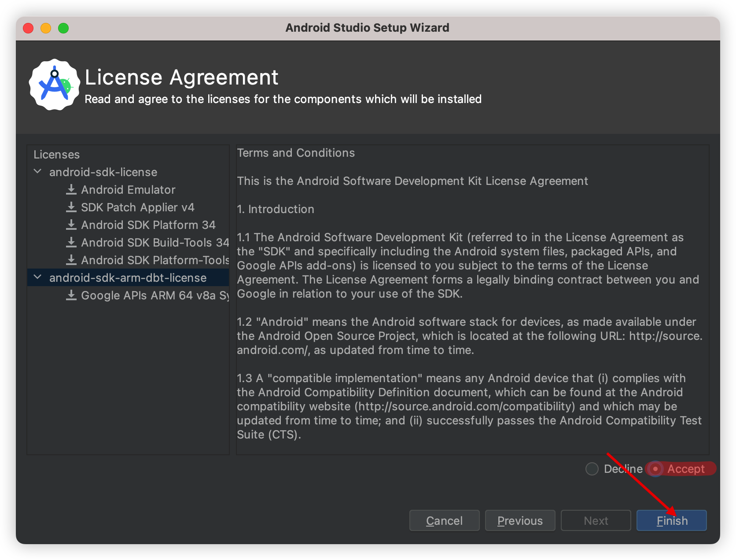Click the '1. Introduction' line in license text

tap(276, 209)
